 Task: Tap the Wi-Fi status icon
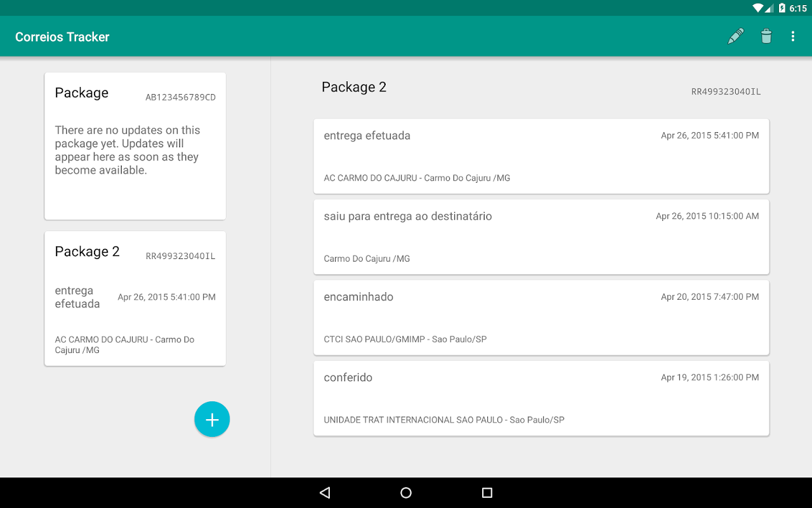[757, 8]
